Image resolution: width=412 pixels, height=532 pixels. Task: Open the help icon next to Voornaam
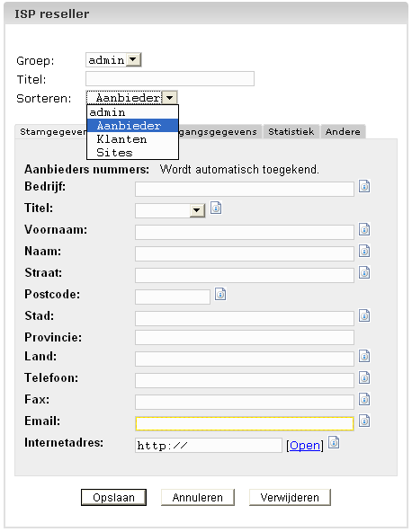point(364,230)
